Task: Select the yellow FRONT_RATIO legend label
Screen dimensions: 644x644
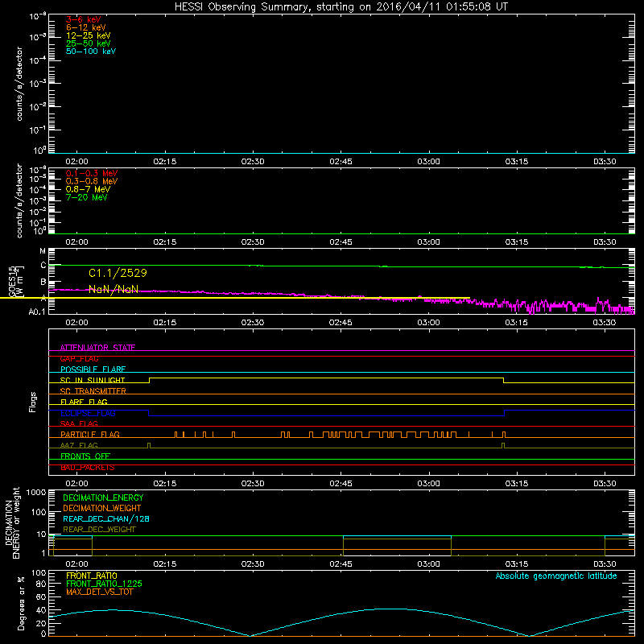Action: click(x=92, y=576)
